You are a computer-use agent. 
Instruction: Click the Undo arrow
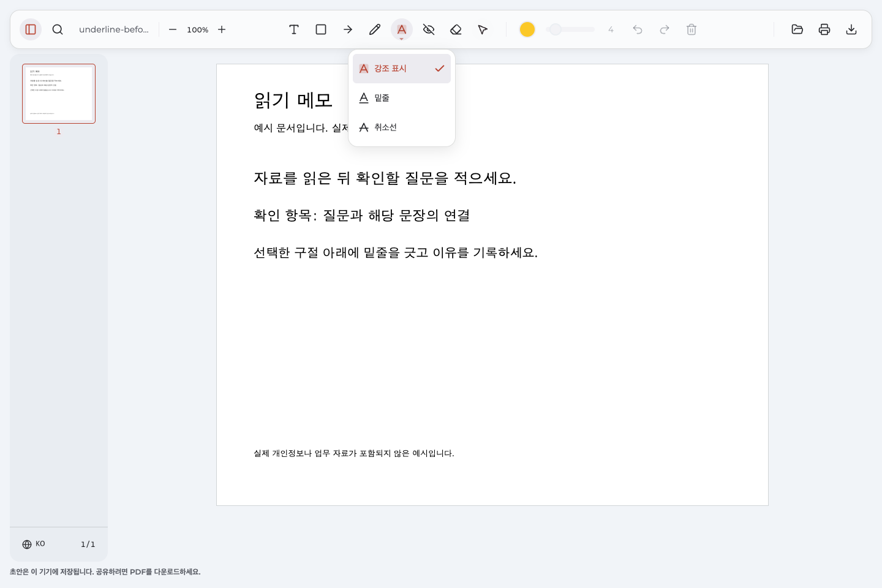[638, 29]
